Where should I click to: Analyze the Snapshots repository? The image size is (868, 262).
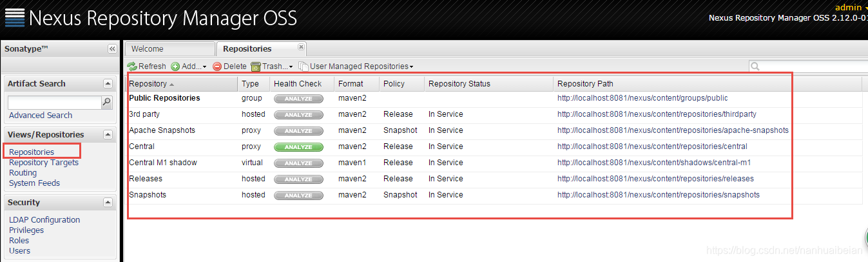(298, 196)
